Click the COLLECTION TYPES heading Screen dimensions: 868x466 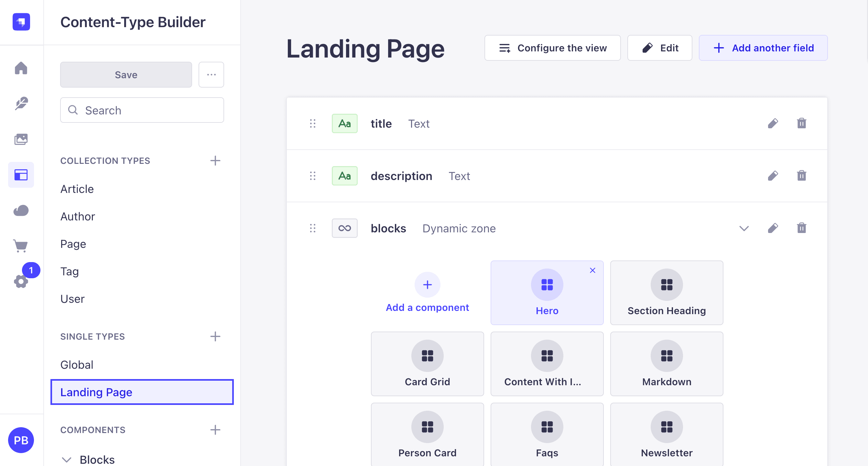pyautogui.click(x=105, y=161)
